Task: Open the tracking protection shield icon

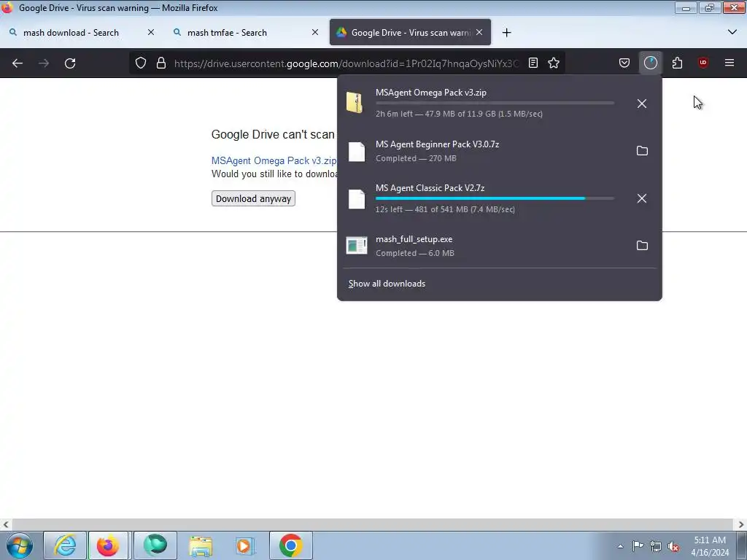Action: (141, 63)
